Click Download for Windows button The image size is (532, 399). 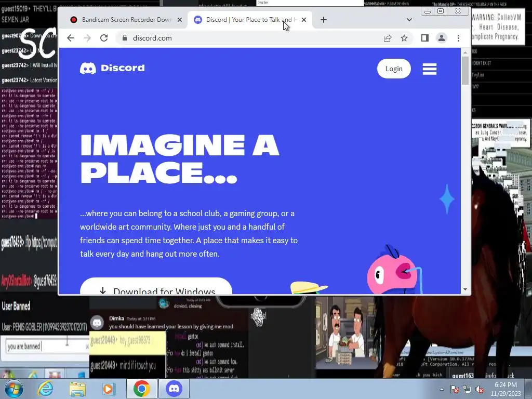coord(156,286)
